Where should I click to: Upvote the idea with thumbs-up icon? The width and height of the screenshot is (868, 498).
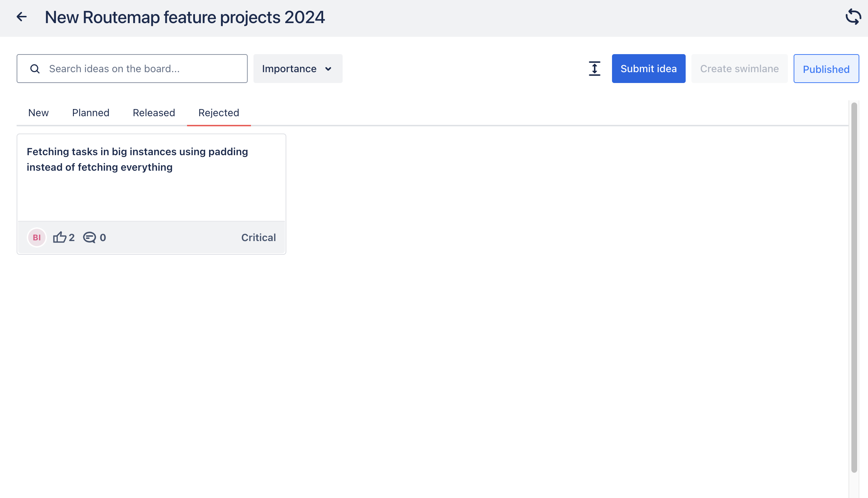pyautogui.click(x=60, y=237)
